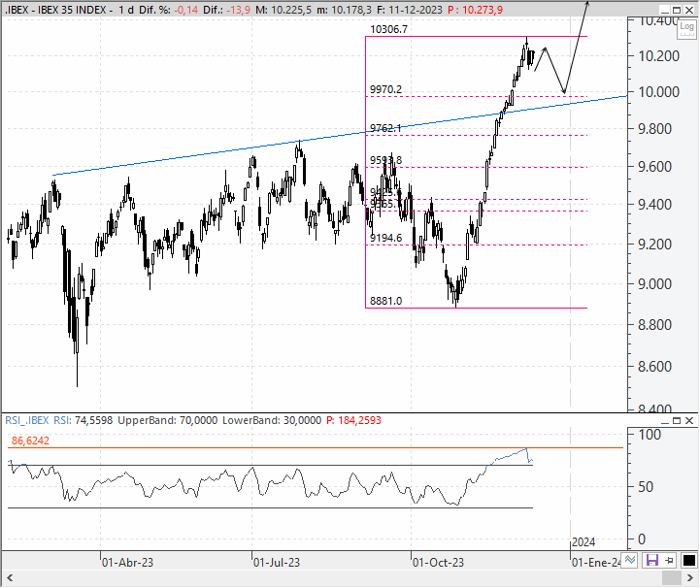This screenshot has height=588, width=700.
Task: Click the 9.000 price axis label
Action: click(655, 284)
